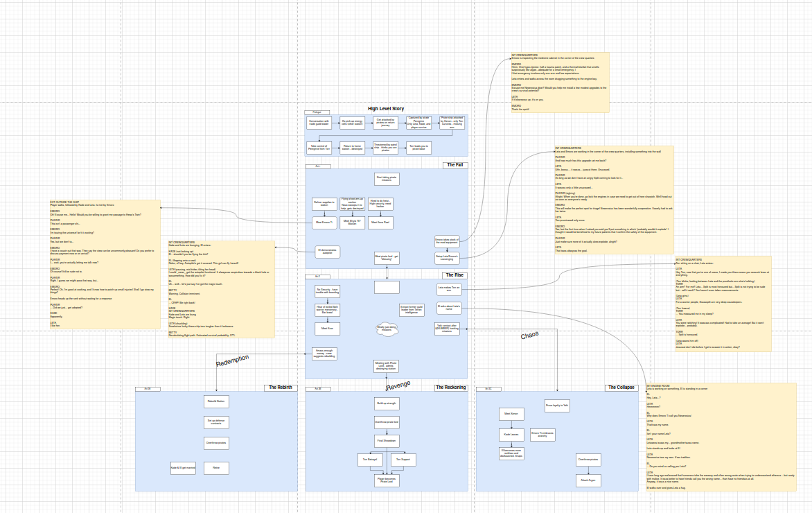
Task: Click the 'Redemption' branch label
Action: [233, 360]
